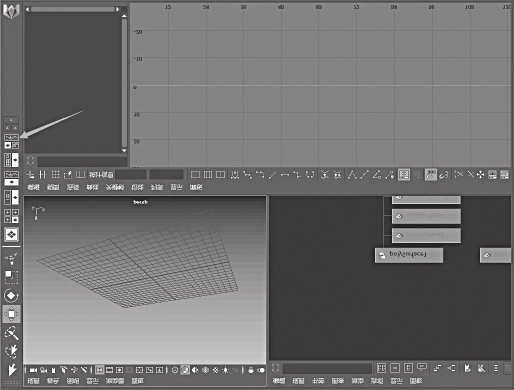Select the Insert Keys tool

point(42,175)
